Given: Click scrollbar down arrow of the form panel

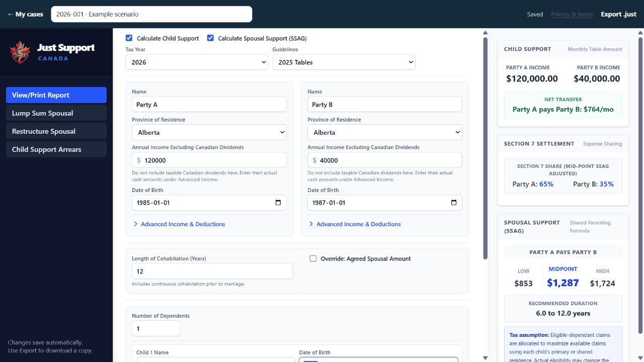Looking at the screenshot, I should 485,358.
